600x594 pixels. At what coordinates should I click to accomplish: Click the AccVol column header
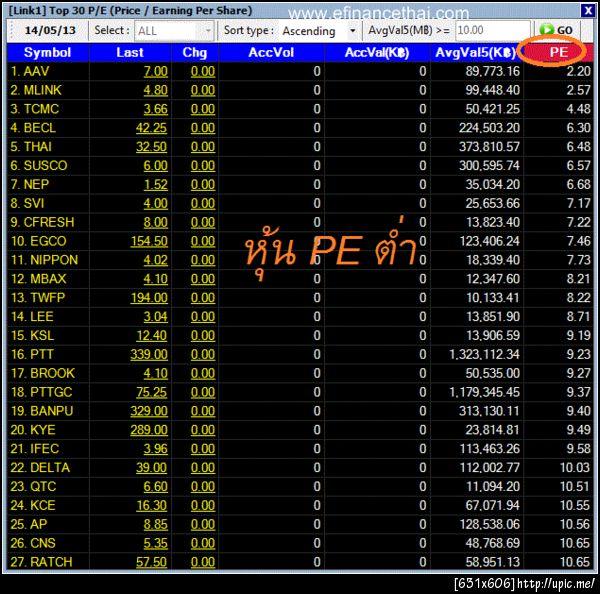pyautogui.click(x=271, y=52)
